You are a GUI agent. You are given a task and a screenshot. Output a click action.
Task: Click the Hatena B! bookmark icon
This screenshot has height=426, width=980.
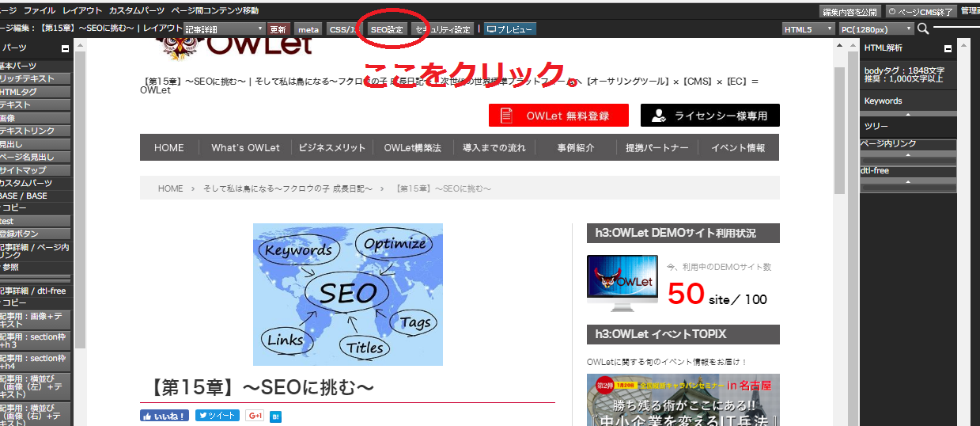276,416
